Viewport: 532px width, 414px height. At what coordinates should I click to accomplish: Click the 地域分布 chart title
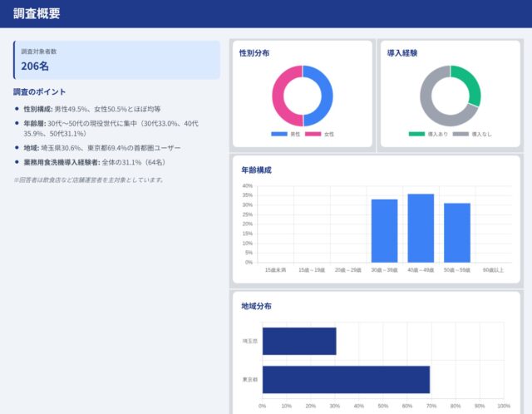tap(256, 306)
